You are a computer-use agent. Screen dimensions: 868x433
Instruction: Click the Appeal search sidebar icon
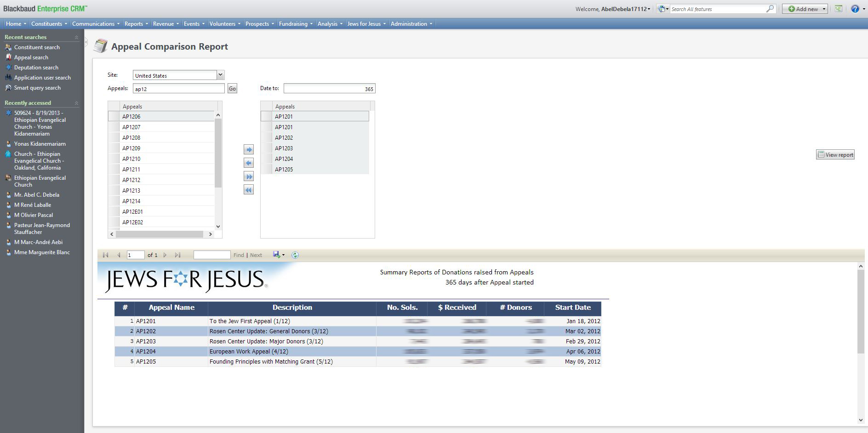pos(8,57)
